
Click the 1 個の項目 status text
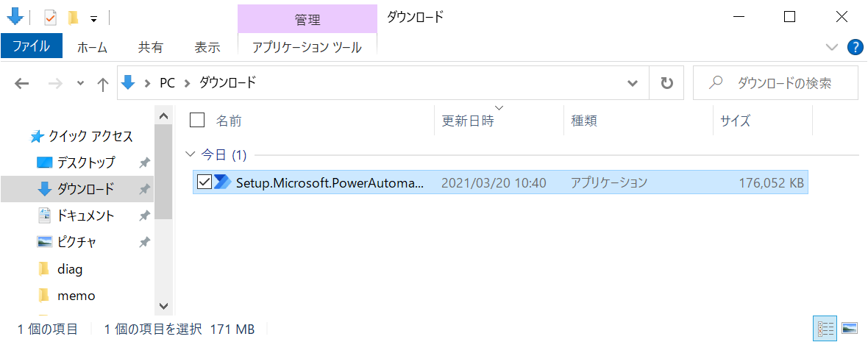pyautogui.click(x=48, y=329)
